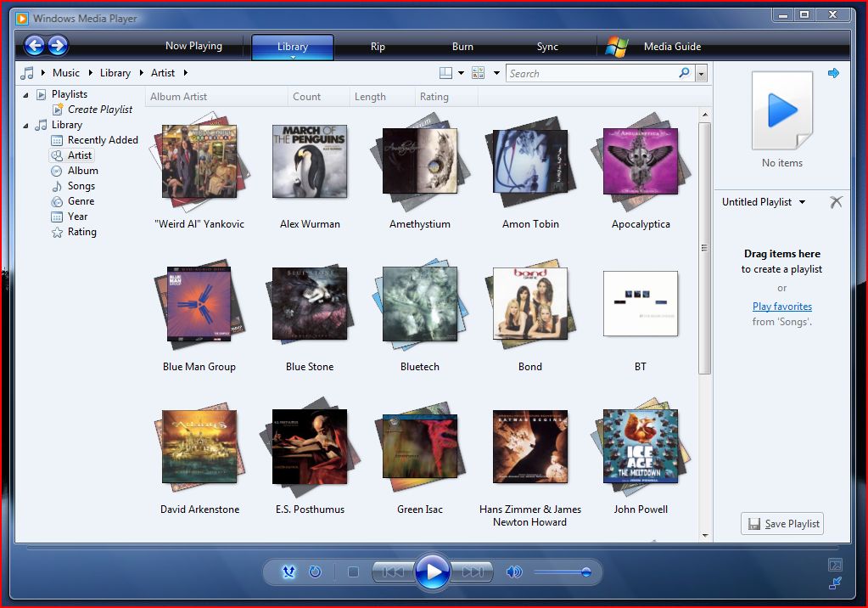Switch to the Rip tab
Viewport: 868px width, 608px height.
pos(378,47)
